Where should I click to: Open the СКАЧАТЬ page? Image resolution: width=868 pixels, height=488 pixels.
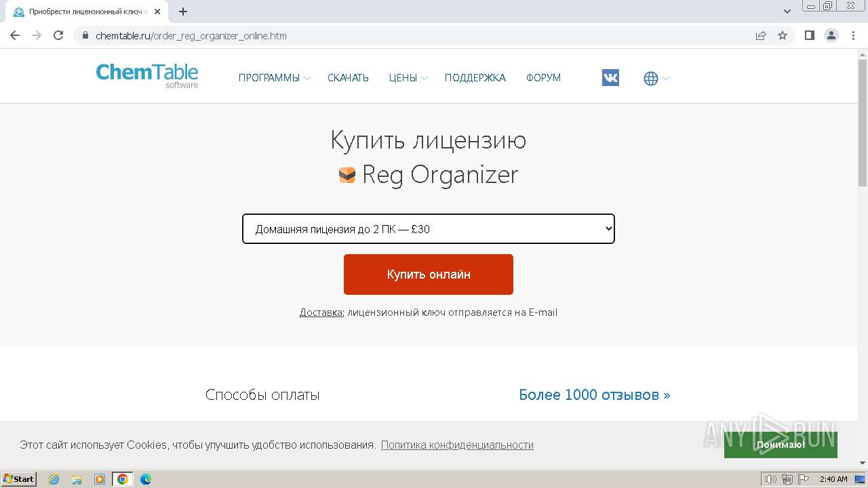[348, 78]
